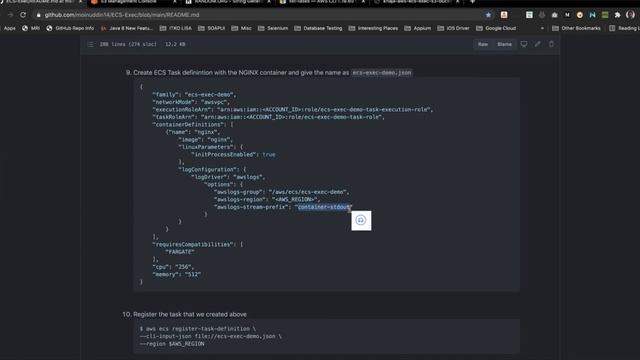
Task: Click the highlighted container-stdout text
Action: 324,207
